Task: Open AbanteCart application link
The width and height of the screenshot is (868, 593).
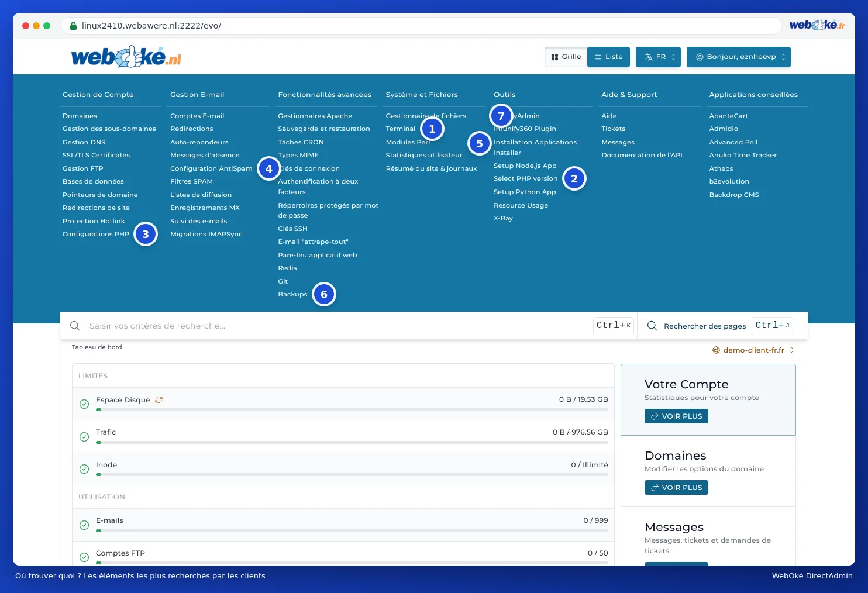Action: 728,116
